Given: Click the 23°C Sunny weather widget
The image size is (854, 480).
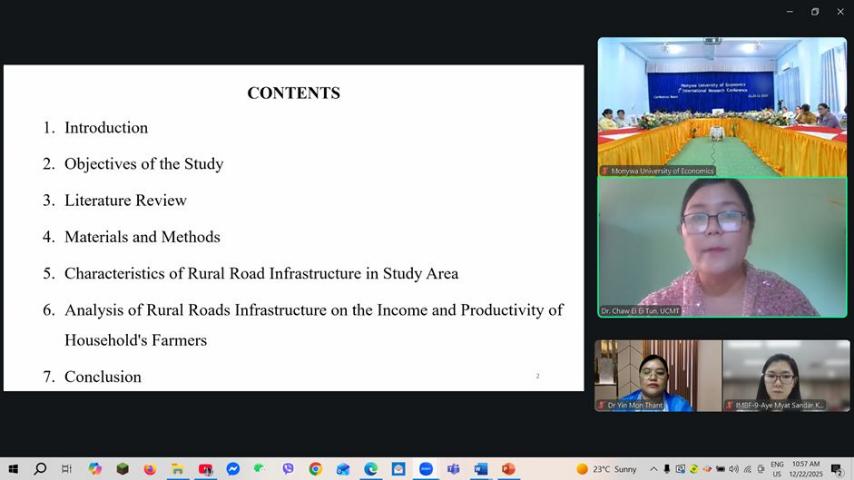Looking at the screenshot, I should pos(607,469).
